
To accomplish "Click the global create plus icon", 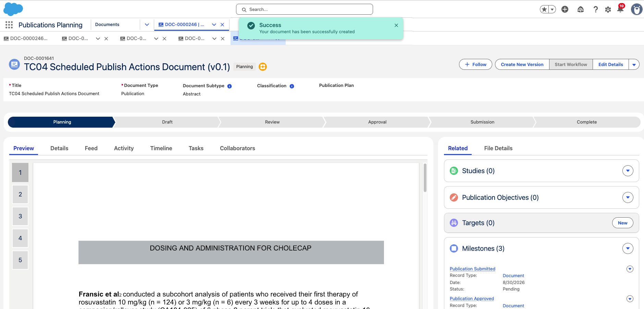I will (x=565, y=9).
